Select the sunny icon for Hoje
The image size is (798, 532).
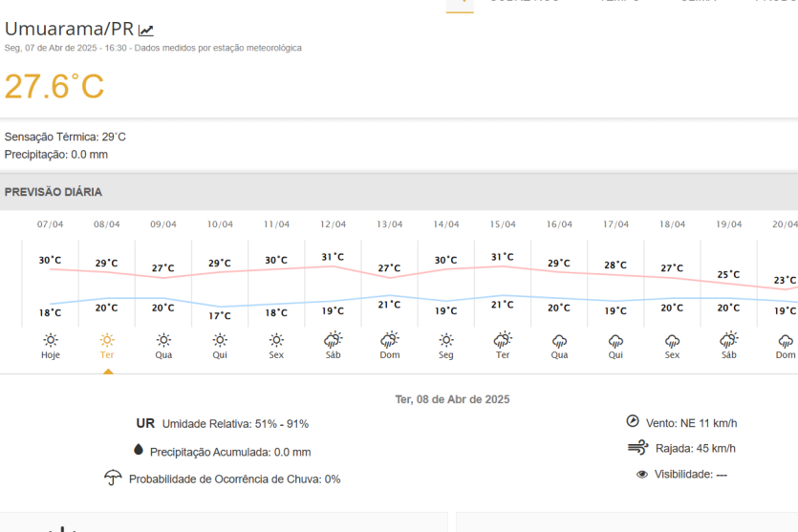[51, 339]
